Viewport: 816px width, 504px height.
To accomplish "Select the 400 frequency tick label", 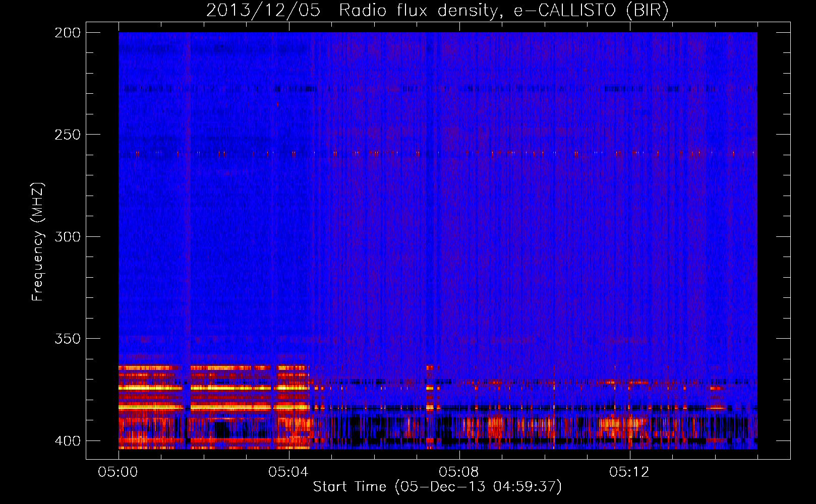I will click(68, 441).
